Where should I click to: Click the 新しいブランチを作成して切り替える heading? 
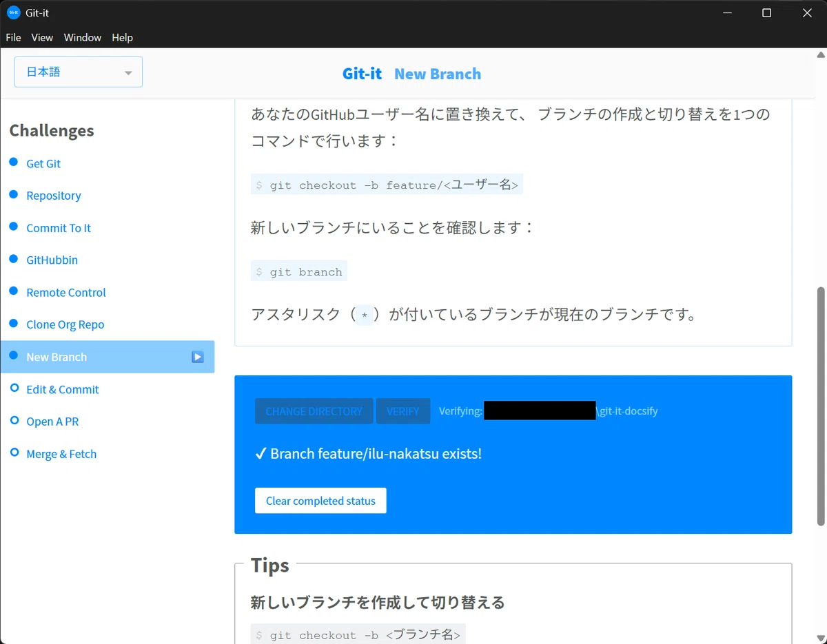point(378,603)
